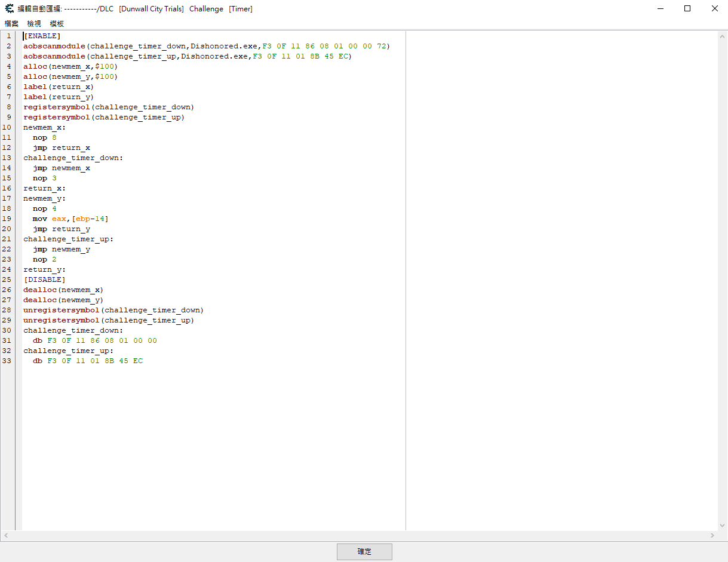
Task: Maximize the auto assembler window
Action: (x=687, y=9)
